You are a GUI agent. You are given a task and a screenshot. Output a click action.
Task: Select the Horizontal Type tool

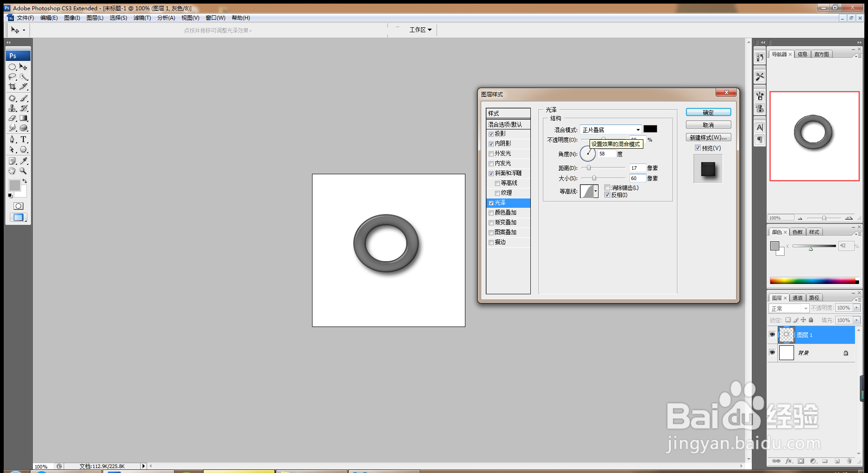click(x=23, y=139)
